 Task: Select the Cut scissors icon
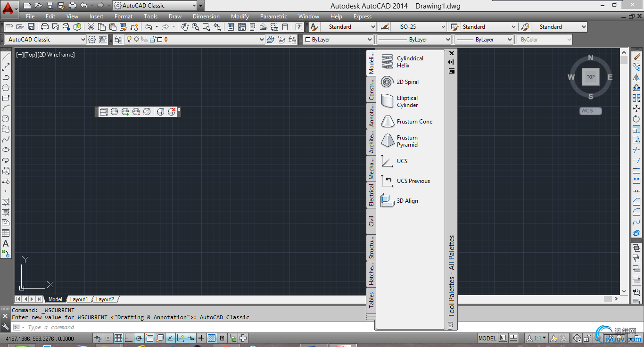[x=91, y=27]
